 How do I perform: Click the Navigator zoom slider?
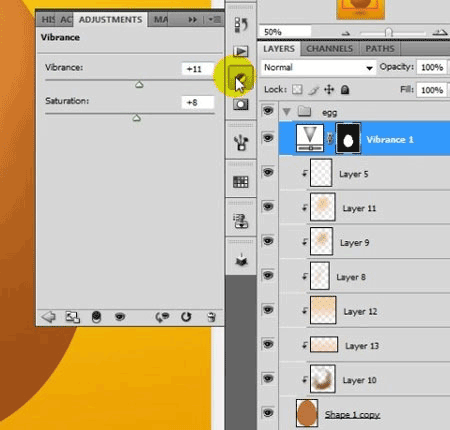[388, 32]
